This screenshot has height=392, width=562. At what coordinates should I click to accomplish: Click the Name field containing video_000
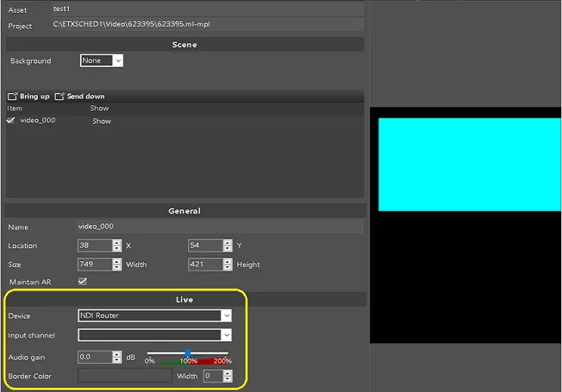point(219,227)
